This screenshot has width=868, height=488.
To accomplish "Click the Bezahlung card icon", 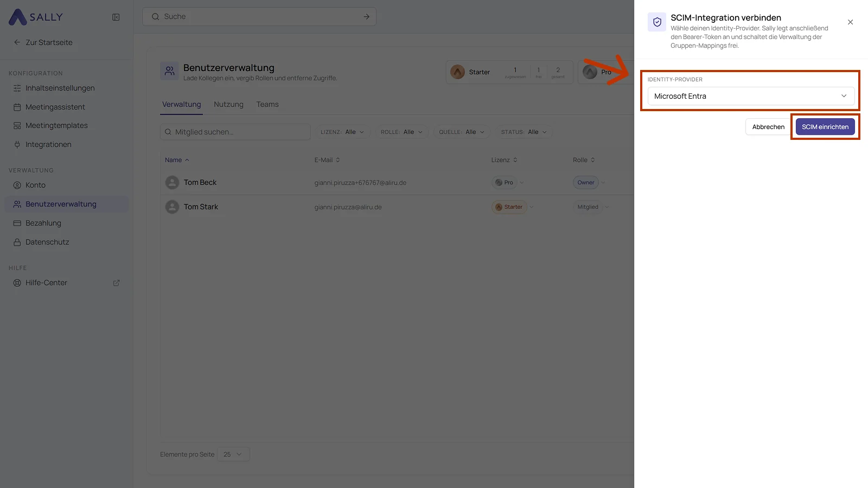I will point(17,223).
